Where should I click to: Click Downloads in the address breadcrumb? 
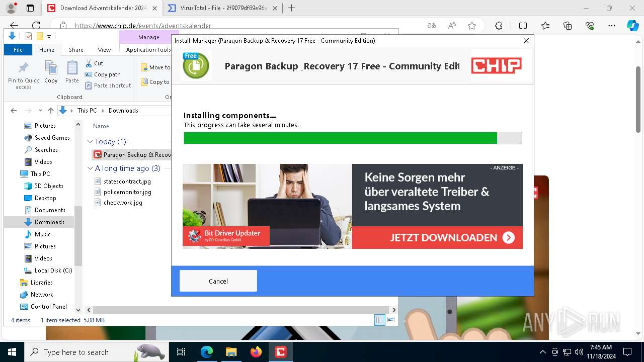coord(123,111)
